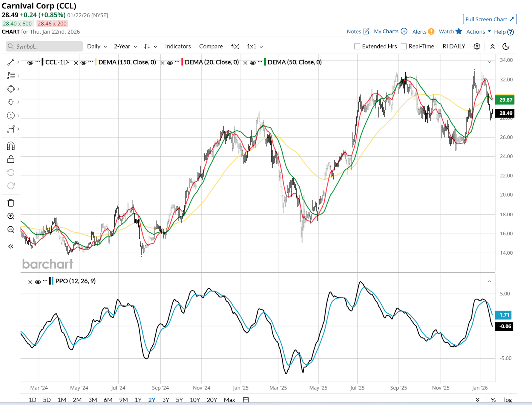Click the Symbol search input field
This screenshot has width=532, height=405.
[x=47, y=47]
